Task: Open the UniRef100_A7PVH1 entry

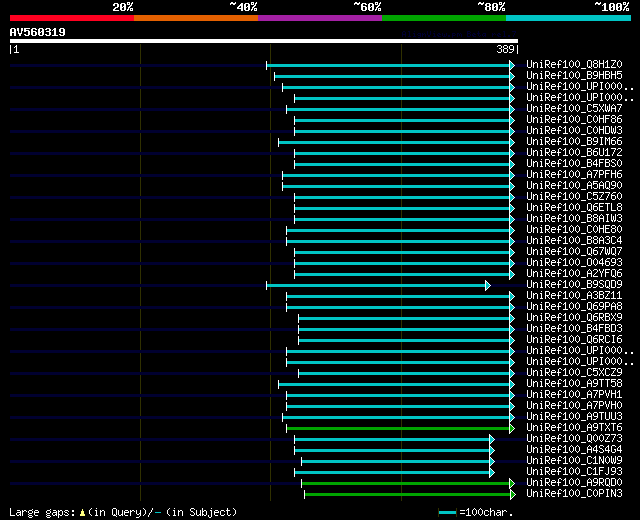Action: coord(574,395)
